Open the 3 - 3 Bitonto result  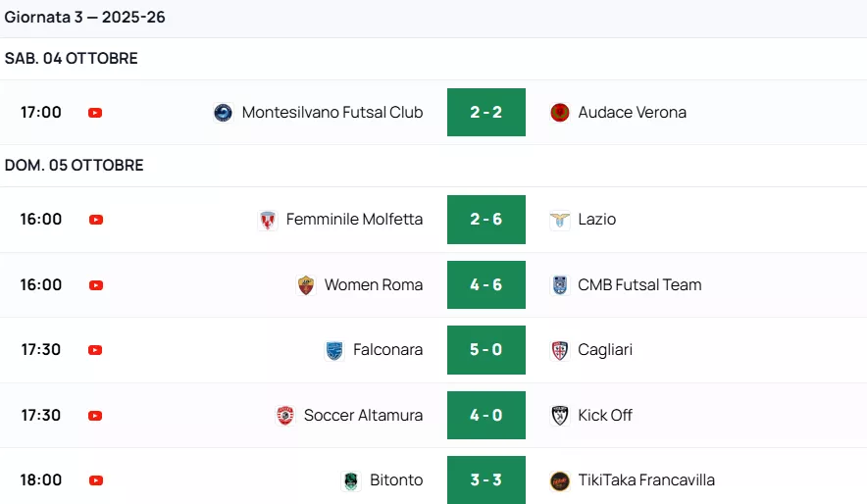point(486,480)
